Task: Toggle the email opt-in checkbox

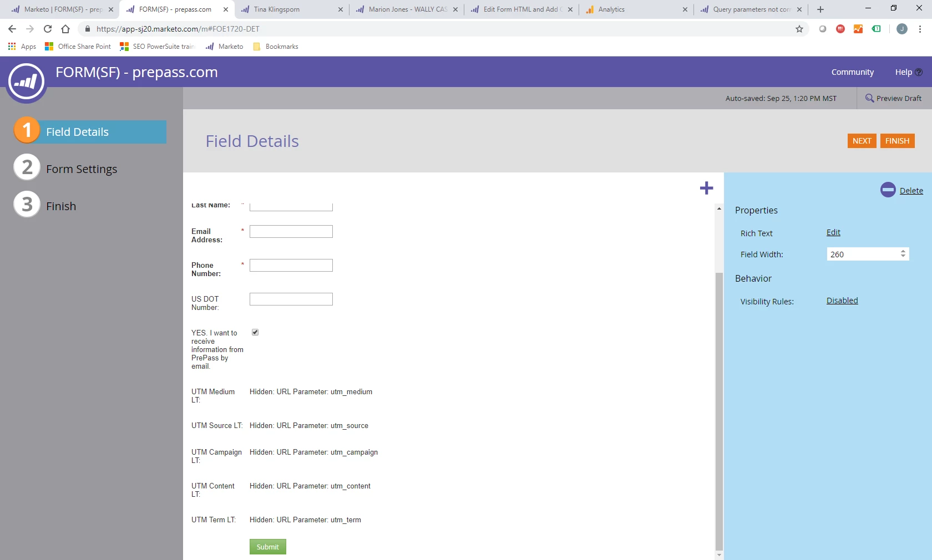Action: (x=255, y=332)
